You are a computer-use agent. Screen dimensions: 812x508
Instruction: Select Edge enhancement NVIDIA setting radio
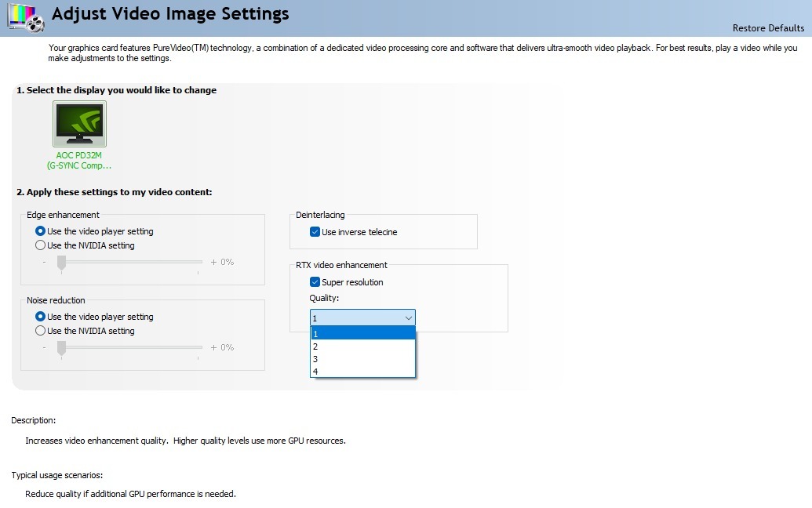point(41,245)
